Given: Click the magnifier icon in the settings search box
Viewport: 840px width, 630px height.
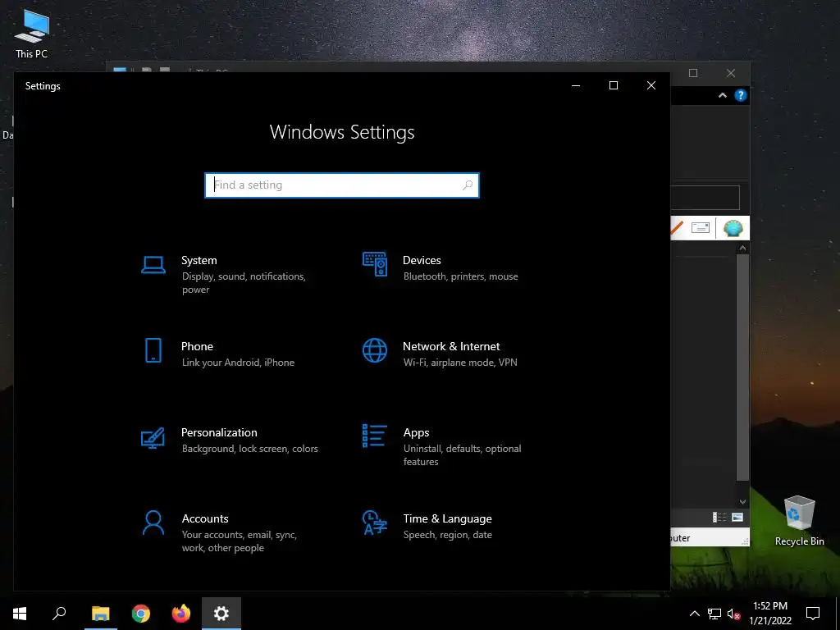Looking at the screenshot, I should click(x=467, y=185).
